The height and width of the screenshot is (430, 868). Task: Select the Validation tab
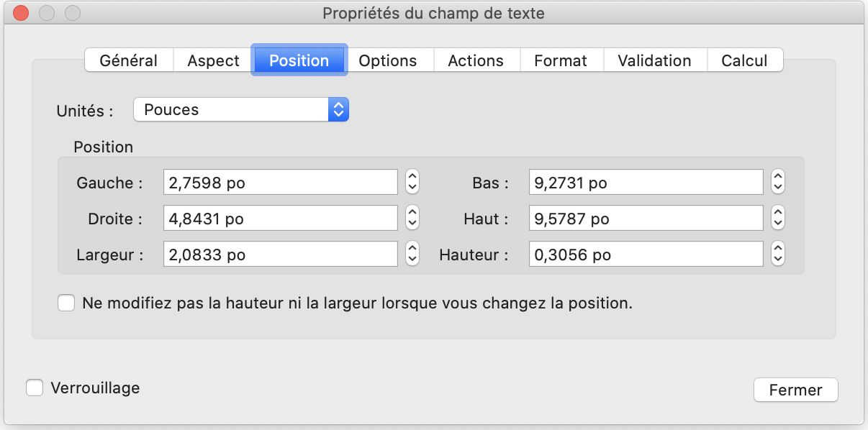click(654, 60)
